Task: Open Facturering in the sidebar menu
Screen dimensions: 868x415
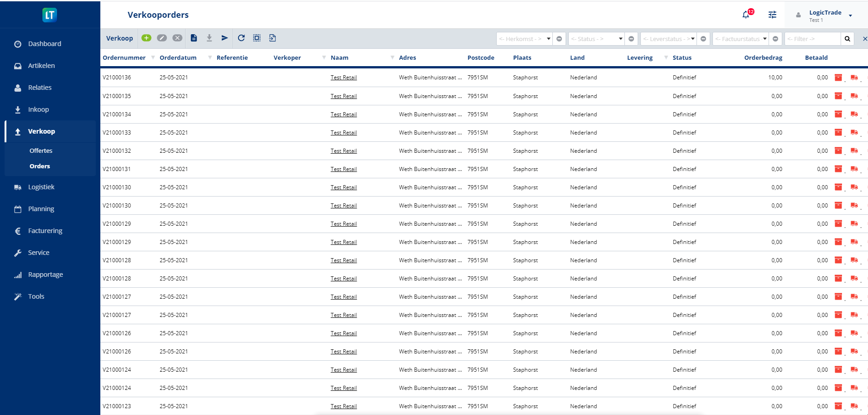Action: [x=45, y=231]
